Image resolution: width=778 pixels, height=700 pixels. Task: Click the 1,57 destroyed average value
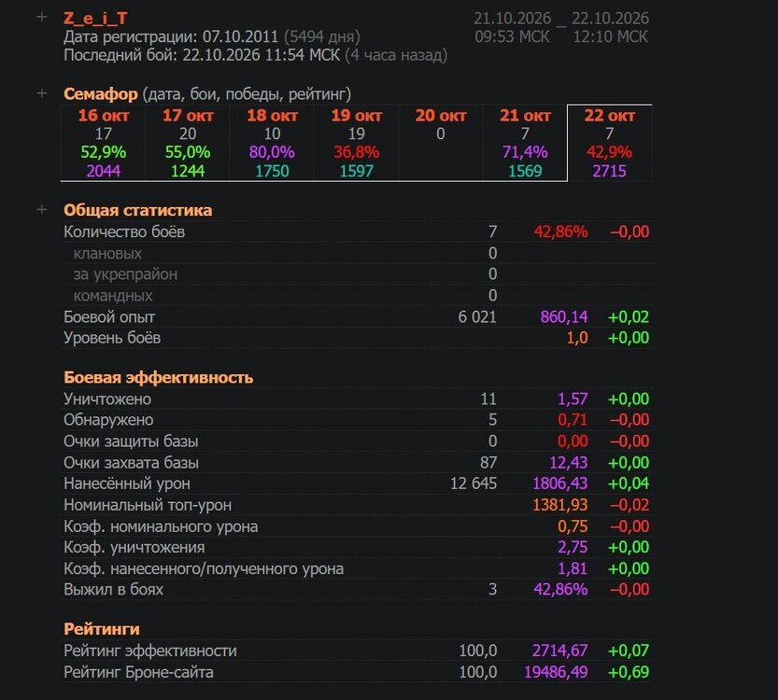(x=573, y=399)
